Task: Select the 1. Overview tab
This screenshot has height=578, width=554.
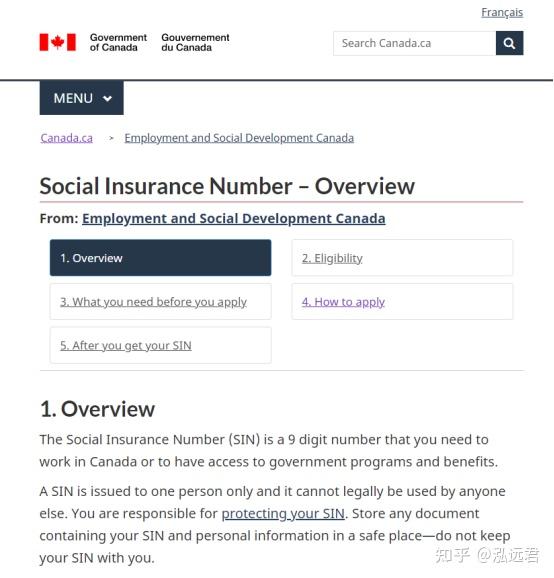Action: 160,258
